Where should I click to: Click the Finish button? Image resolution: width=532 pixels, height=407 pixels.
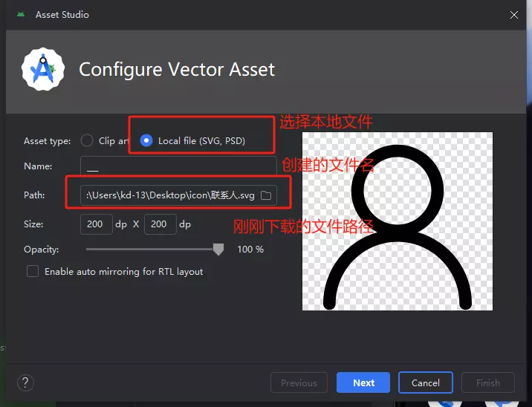tap(488, 383)
